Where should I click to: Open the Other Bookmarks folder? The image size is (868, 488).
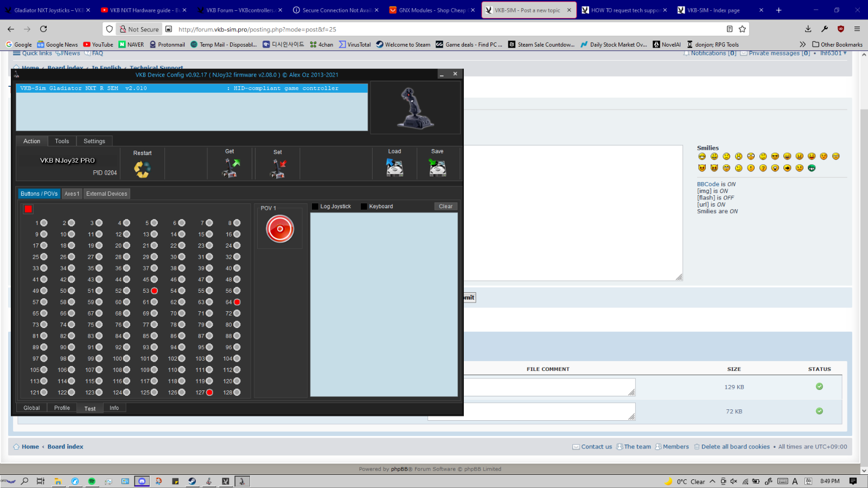(x=837, y=44)
